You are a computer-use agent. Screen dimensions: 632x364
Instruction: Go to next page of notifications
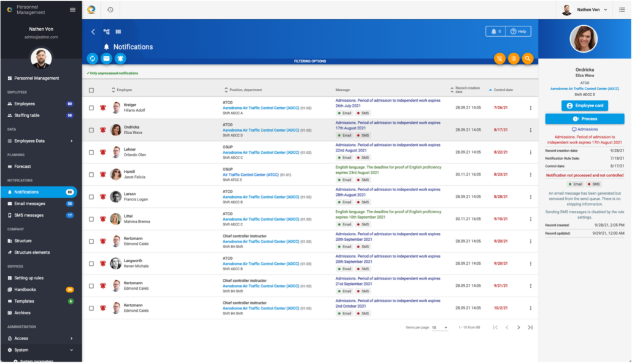518,327
